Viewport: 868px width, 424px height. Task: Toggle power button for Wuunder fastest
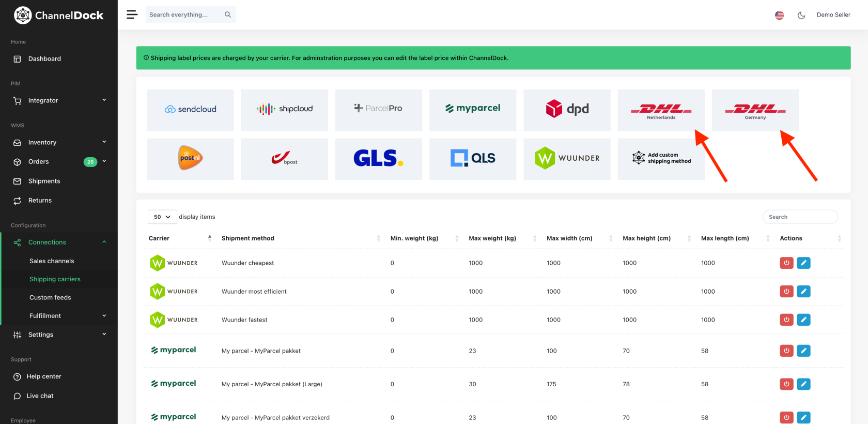[786, 320]
